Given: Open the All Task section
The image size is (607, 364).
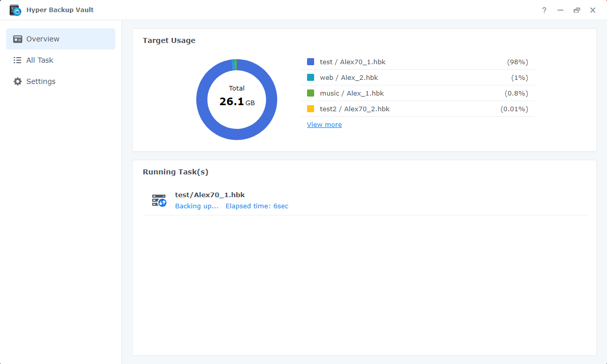Looking at the screenshot, I should 40,60.
